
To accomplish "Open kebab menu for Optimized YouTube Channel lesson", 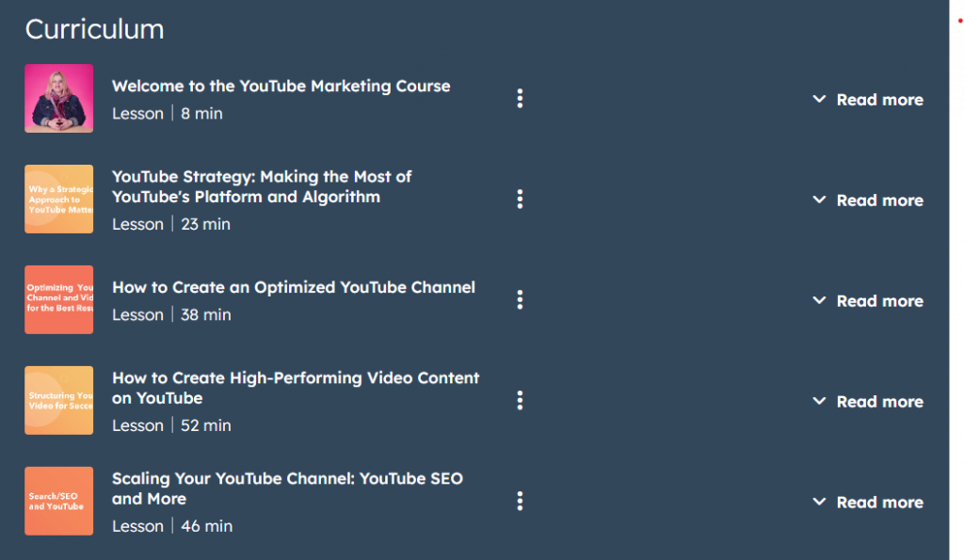I will (520, 299).
